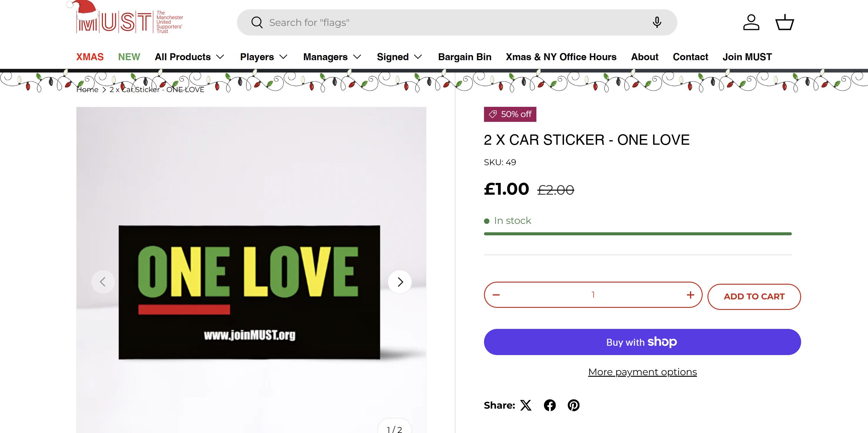Go to next product image
Screen dimensions: 868x433
(400, 282)
